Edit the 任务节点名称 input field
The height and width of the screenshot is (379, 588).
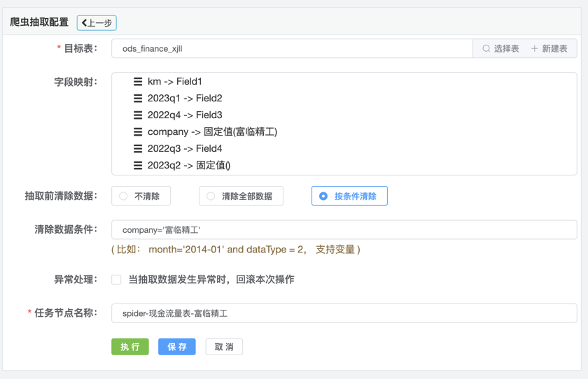343,313
